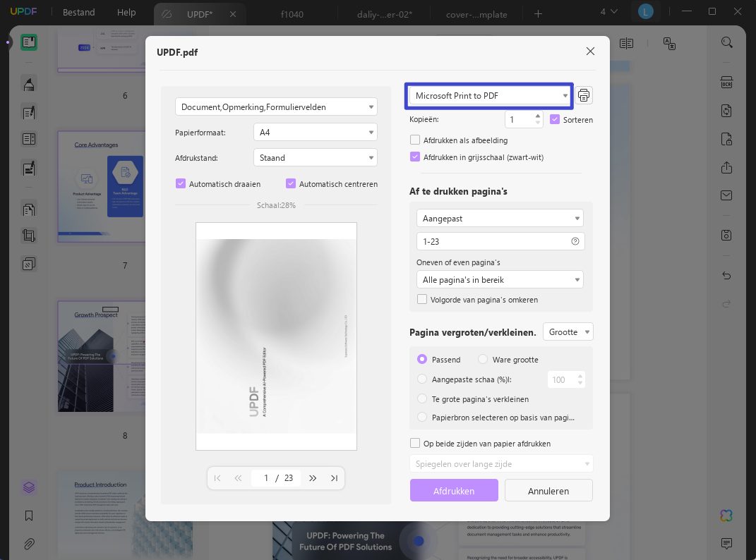Image resolution: width=756 pixels, height=560 pixels.
Task: Enable Volgorde van pagina's omkeren
Action: point(422,299)
